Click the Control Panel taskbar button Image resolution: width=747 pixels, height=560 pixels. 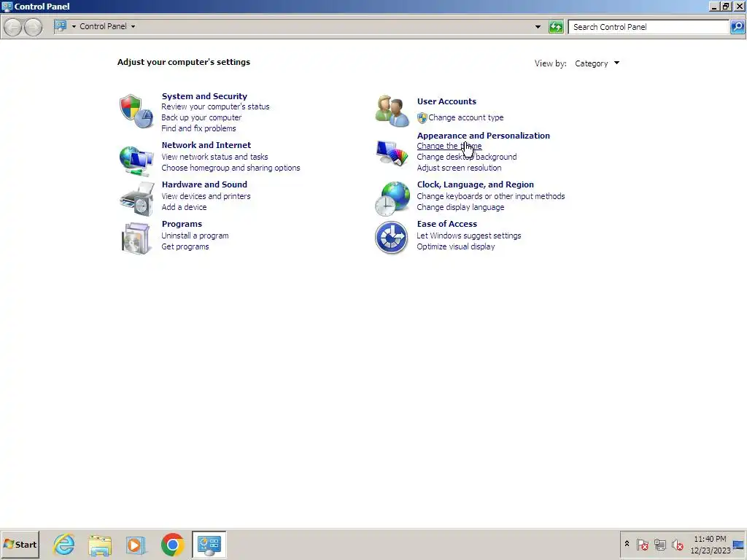[209, 544]
